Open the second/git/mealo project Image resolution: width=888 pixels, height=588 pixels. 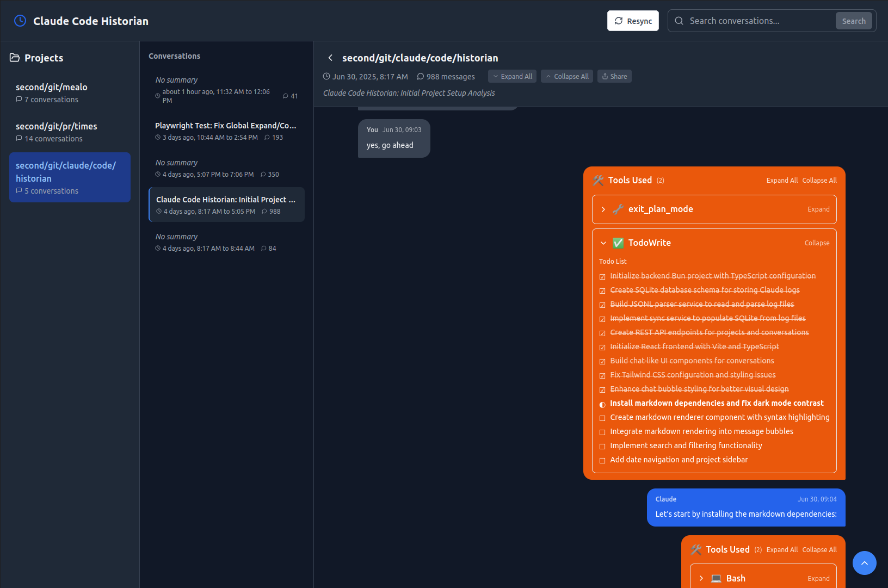click(70, 93)
